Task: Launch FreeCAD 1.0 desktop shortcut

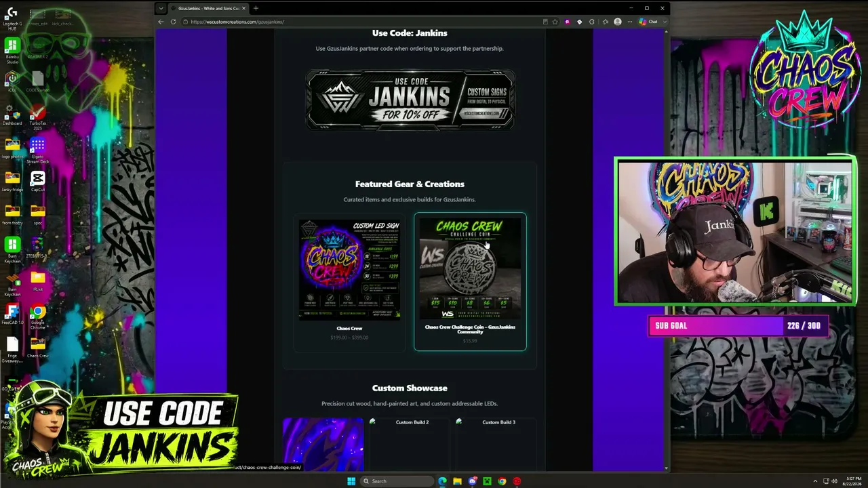Action: (x=12, y=314)
